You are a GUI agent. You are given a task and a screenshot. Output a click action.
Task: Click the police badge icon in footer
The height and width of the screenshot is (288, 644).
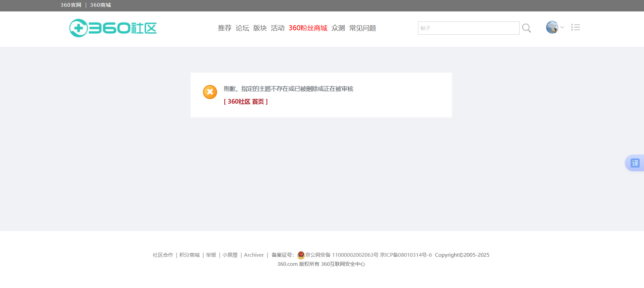coord(301,255)
